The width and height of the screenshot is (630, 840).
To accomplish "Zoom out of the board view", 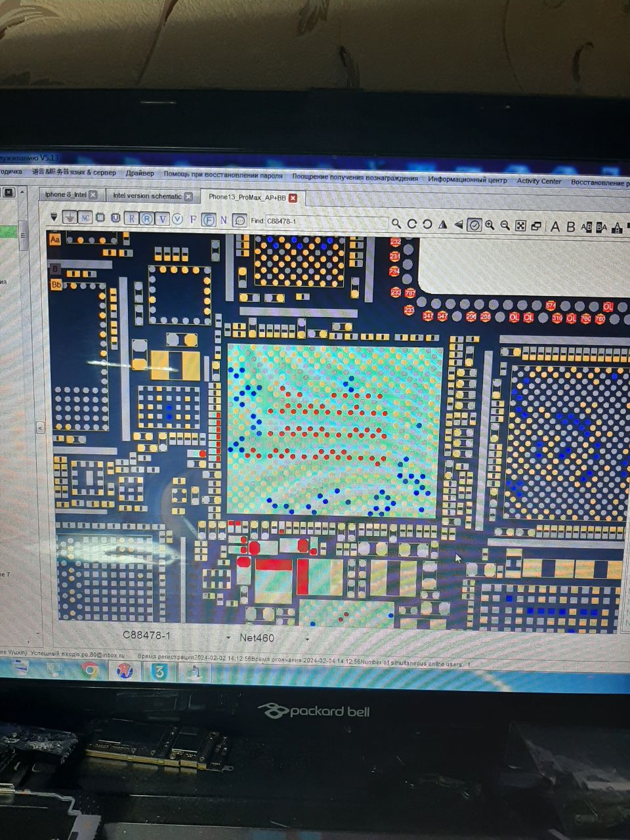I will [505, 225].
